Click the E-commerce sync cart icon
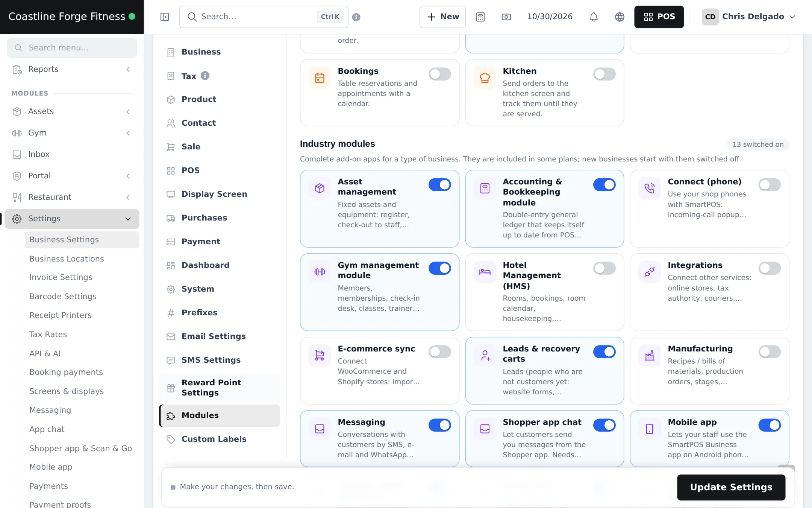This screenshot has width=812, height=508. (320, 355)
